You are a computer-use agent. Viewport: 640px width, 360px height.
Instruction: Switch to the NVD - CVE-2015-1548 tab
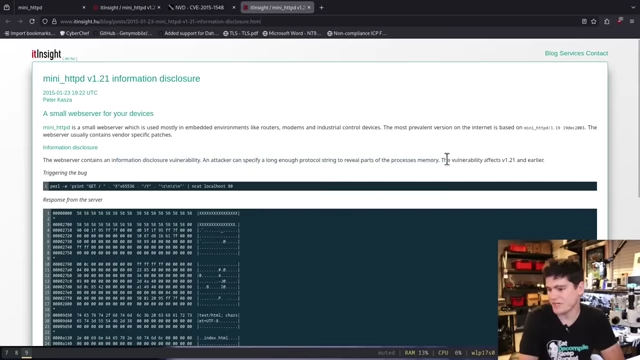[202, 7]
